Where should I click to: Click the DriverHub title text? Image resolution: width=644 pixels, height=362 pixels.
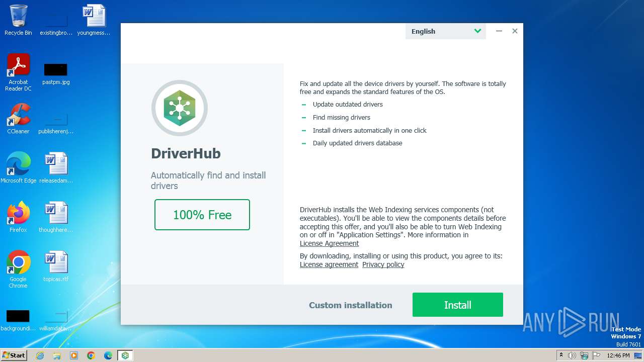tap(186, 153)
